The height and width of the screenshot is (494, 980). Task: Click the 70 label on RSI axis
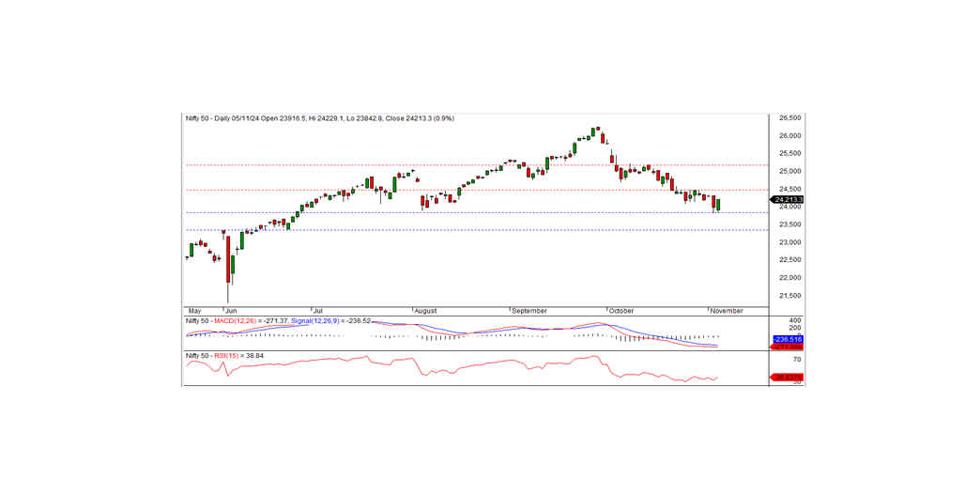click(x=797, y=360)
